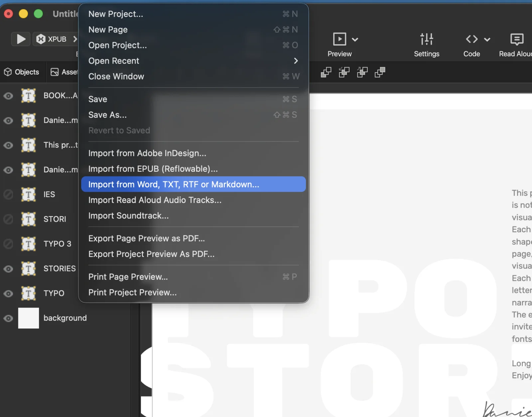Choose Print Page Preview... menu item
This screenshot has height=417, width=532.
(193, 277)
